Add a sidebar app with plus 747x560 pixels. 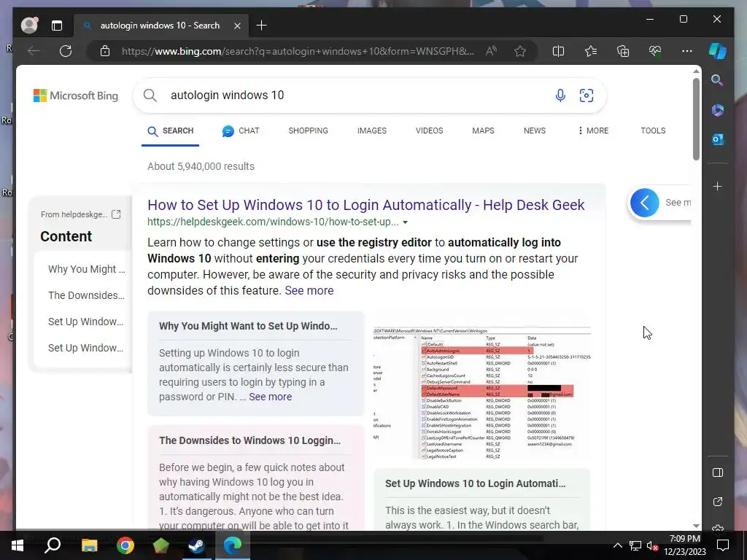coord(718,186)
